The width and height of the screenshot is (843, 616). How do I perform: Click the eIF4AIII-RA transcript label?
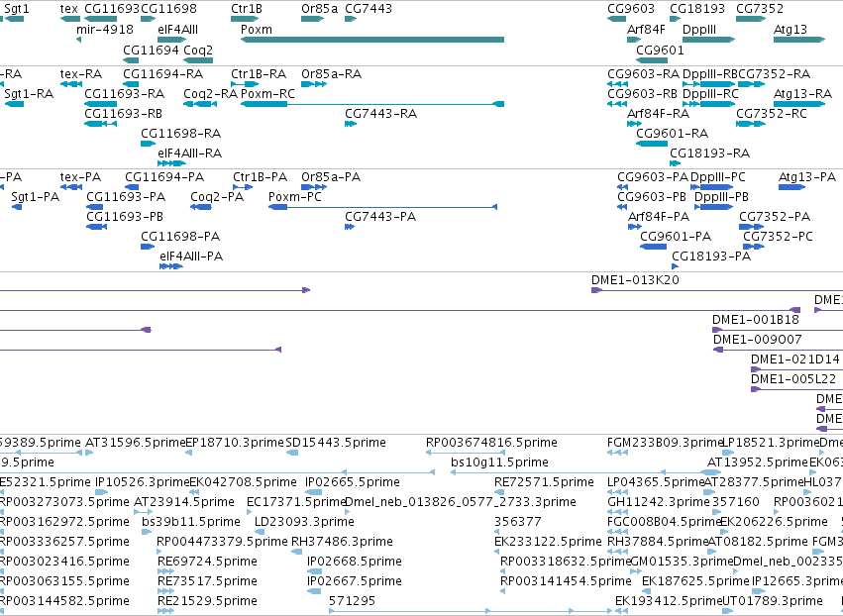tap(190, 154)
